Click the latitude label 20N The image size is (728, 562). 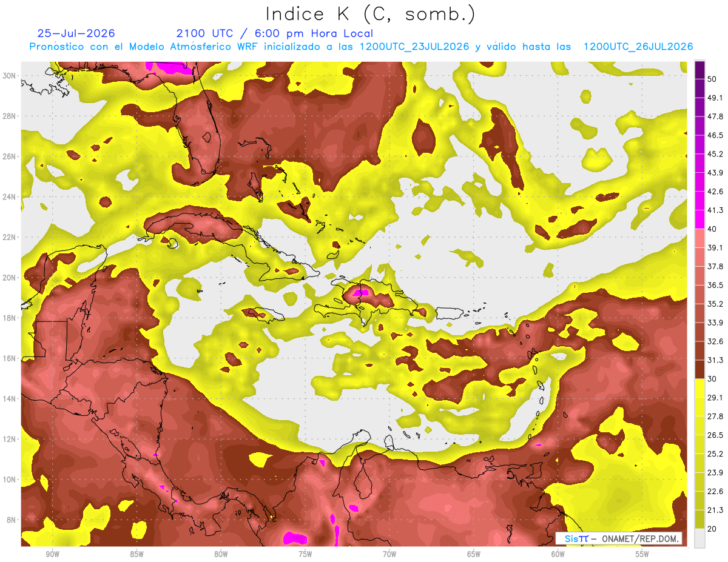9,278
